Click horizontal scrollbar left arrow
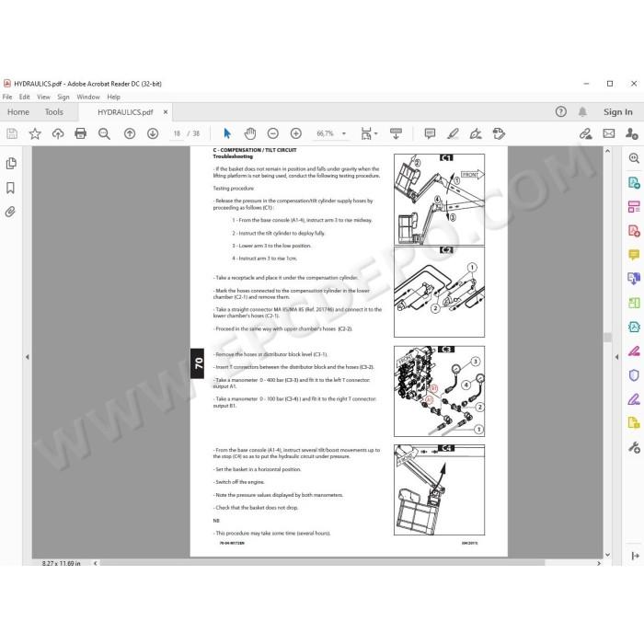The width and height of the screenshot is (644, 644). (96, 563)
